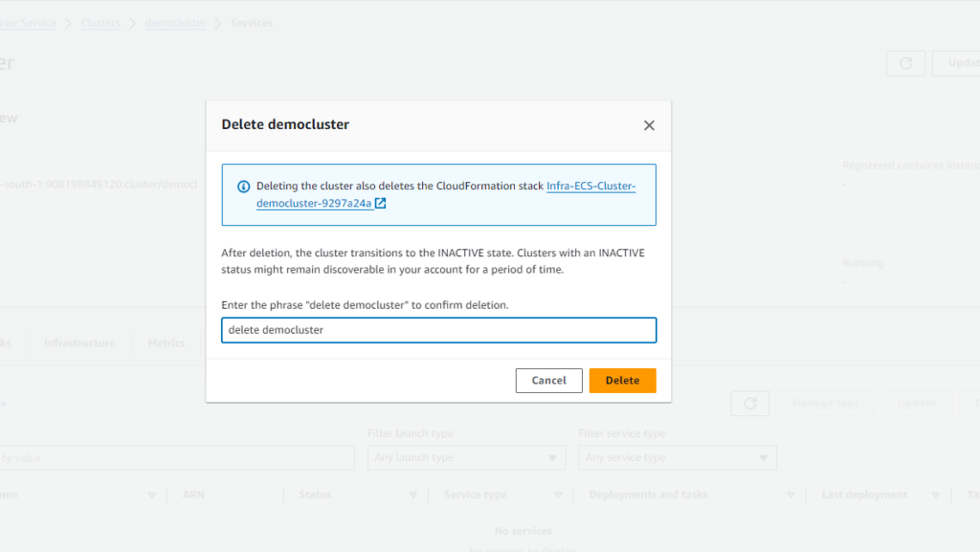Focus the delete confirmation phrase text field
The height and width of the screenshot is (552, 980).
[438, 330]
